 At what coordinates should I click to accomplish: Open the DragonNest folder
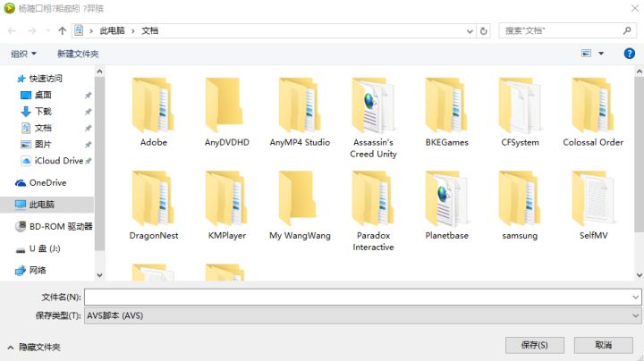pos(153,205)
